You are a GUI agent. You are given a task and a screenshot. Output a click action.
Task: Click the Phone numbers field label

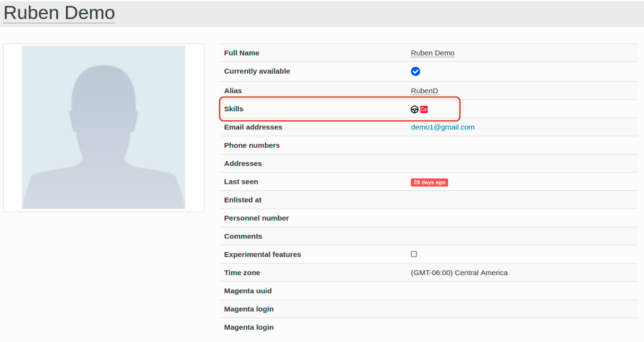pos(251,145)
